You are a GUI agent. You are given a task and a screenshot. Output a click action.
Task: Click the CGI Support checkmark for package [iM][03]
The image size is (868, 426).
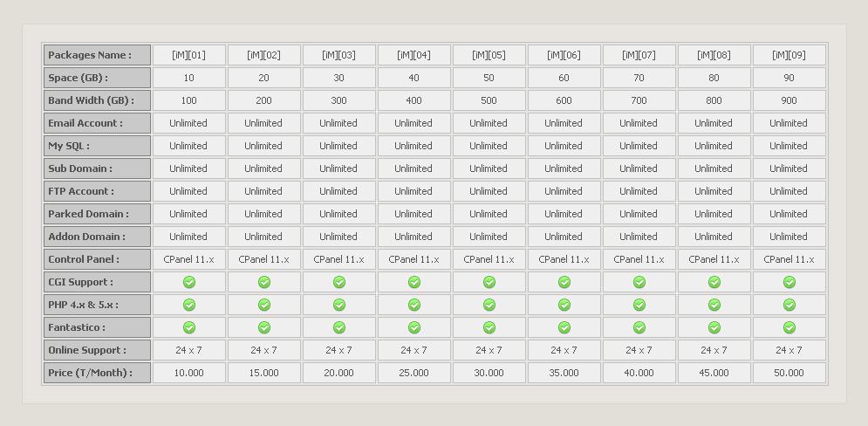click(x=339, y=282)
